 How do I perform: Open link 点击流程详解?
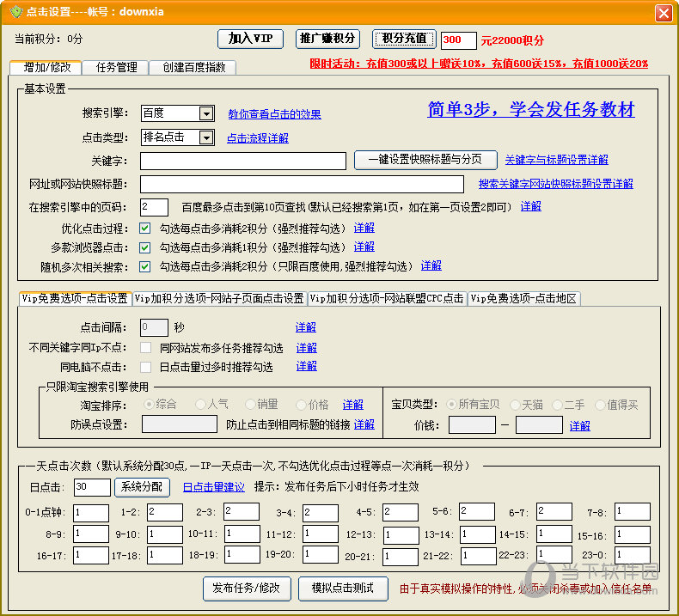tap(258, 138)
